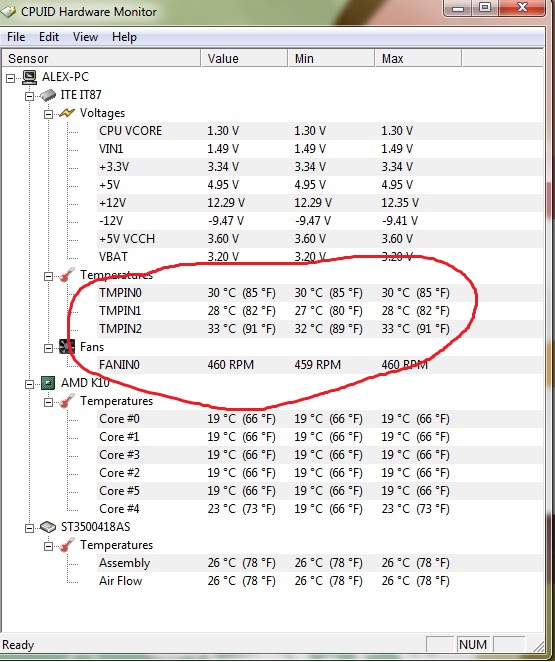This screenshot has height=662, width=555.
Task: Collapse the AMD K10 Temperatures section
Action: [49, 402]
